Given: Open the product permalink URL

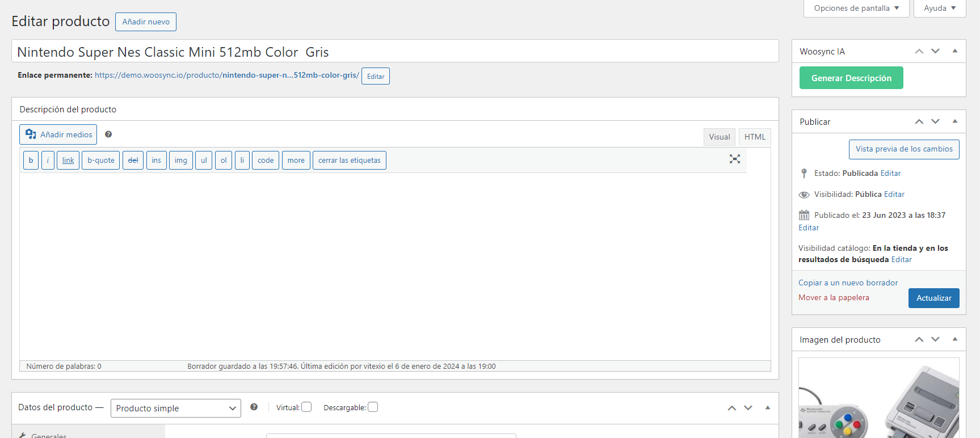Looking at the screenshot, I should 227,75.
